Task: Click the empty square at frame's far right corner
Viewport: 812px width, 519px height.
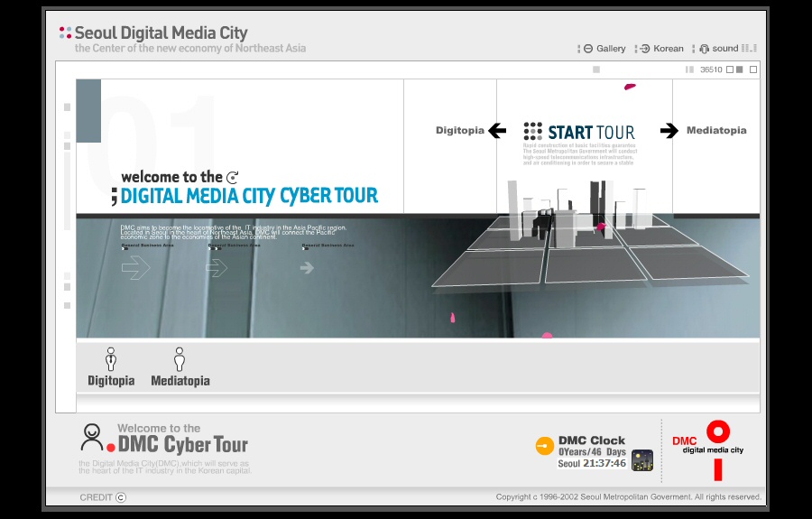Action: [753, 70]
